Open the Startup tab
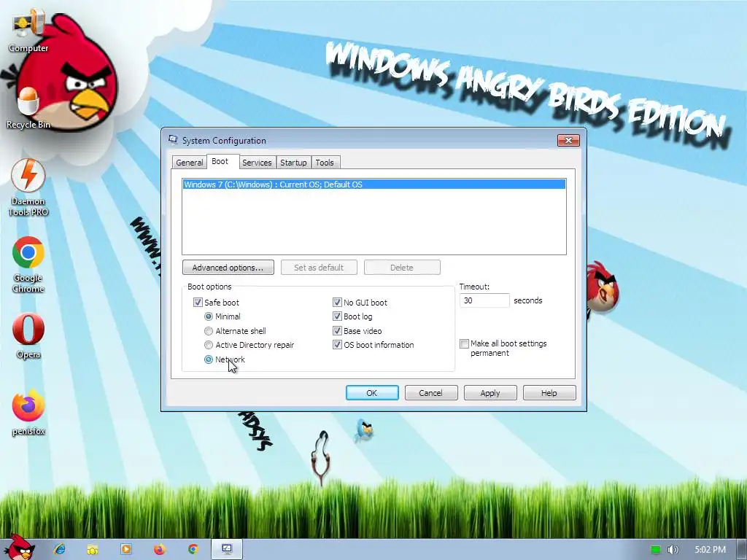The width and height of the screenshot is (747, 560). (293, 163)
